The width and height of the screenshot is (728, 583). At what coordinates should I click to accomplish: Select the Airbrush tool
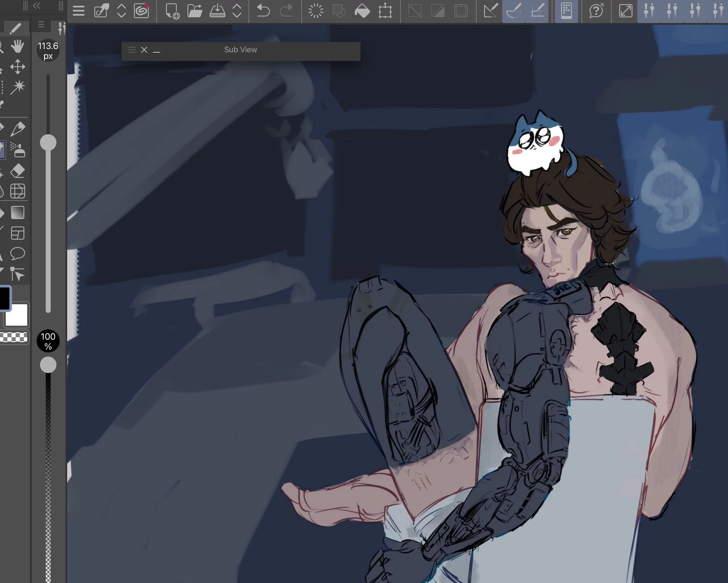click(17, 150)
